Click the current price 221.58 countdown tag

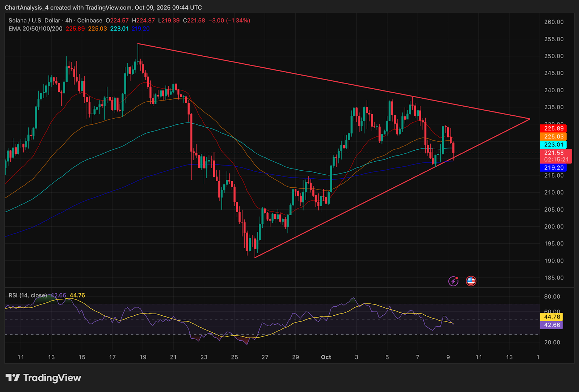point(556,156)
